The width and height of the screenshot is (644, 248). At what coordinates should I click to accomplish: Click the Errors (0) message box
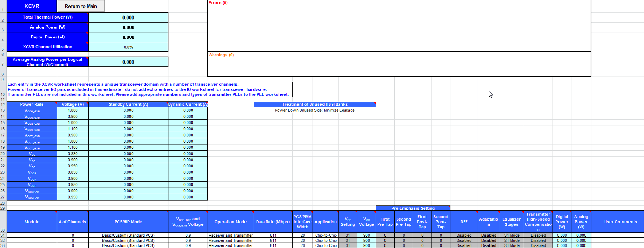point(399,26)
